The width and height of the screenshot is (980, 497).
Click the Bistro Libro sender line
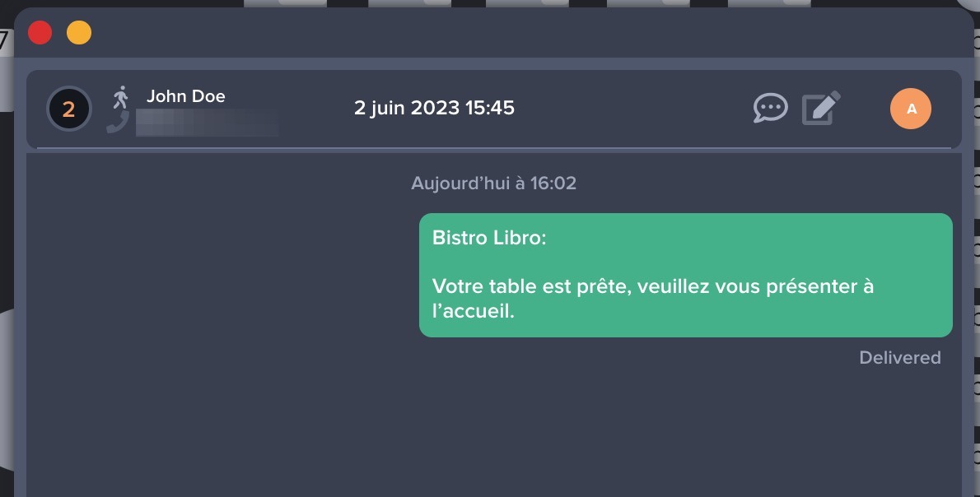click(x=489, y=238)
